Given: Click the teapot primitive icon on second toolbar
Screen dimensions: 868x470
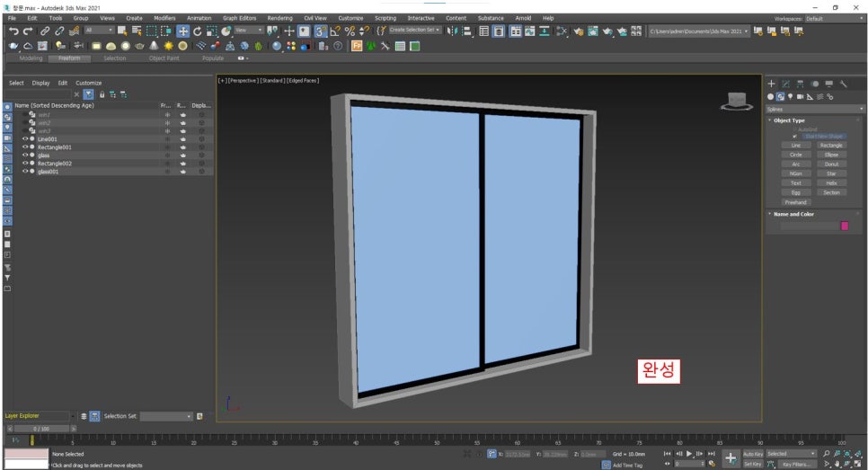Looking at the screenshot, I should [139, 46].
